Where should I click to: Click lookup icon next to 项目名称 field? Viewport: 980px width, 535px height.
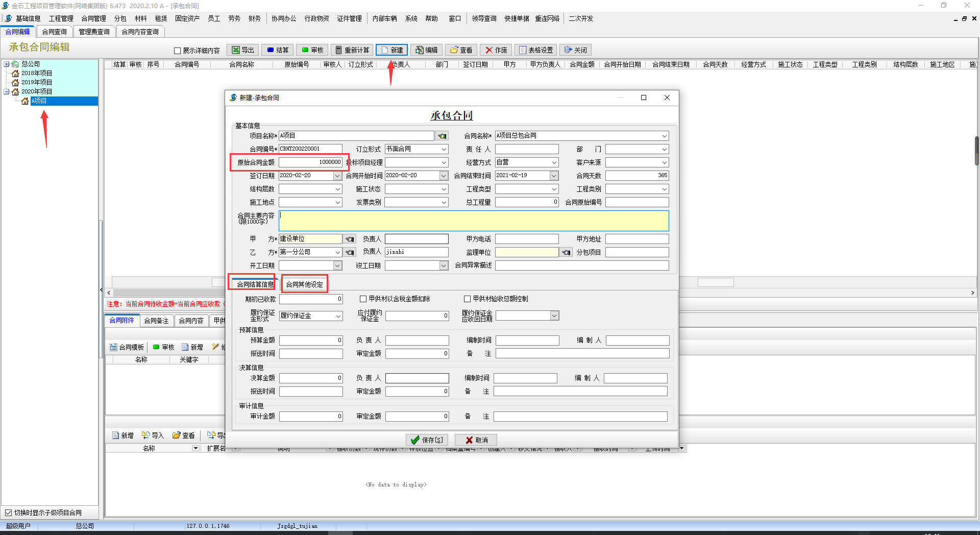tap(442, 136)
